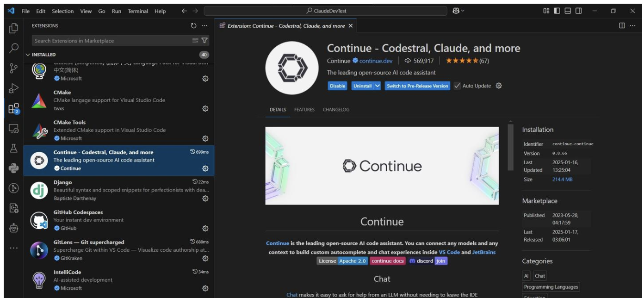Viewport: 644px width, 298px height.
Task: Open the Help menu
Action: point(160,11)
